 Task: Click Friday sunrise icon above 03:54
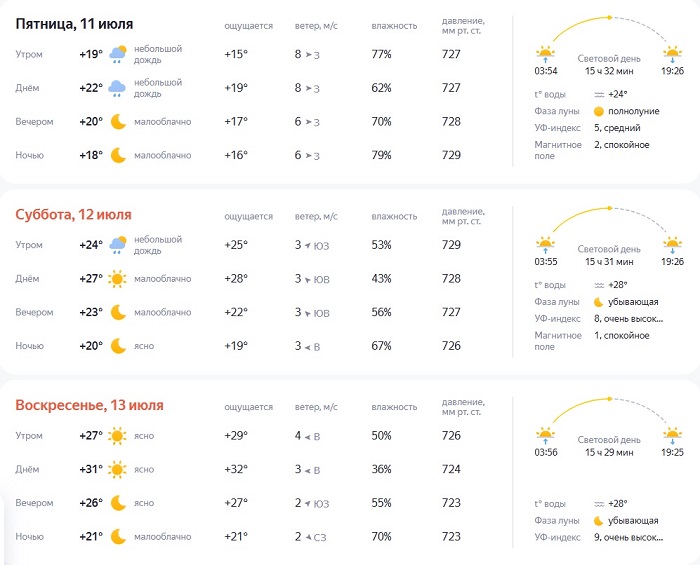pos(545,53)
